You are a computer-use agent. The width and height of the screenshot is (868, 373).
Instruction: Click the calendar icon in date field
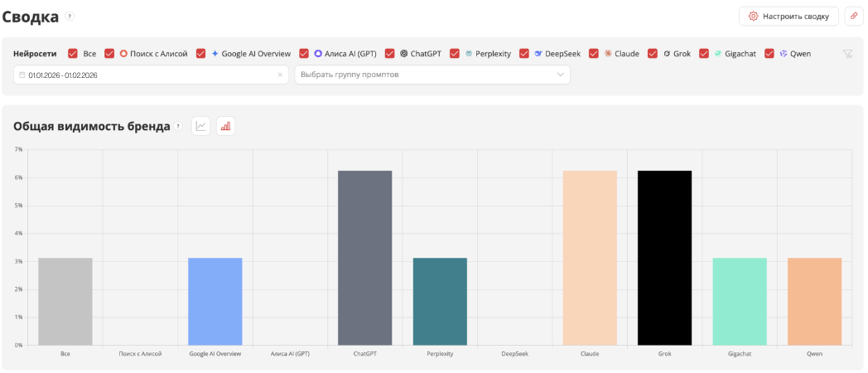click(22, 75)
